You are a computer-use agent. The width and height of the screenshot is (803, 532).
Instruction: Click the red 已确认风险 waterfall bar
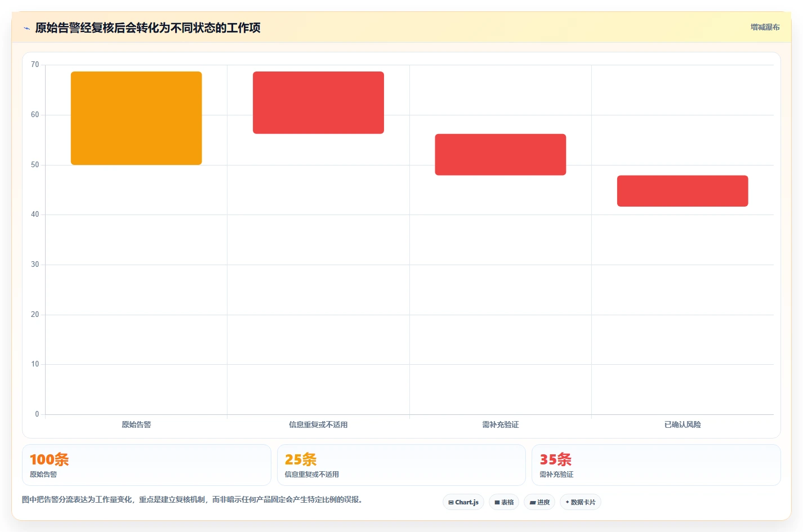pyautogui.click(x=682, y=191)
